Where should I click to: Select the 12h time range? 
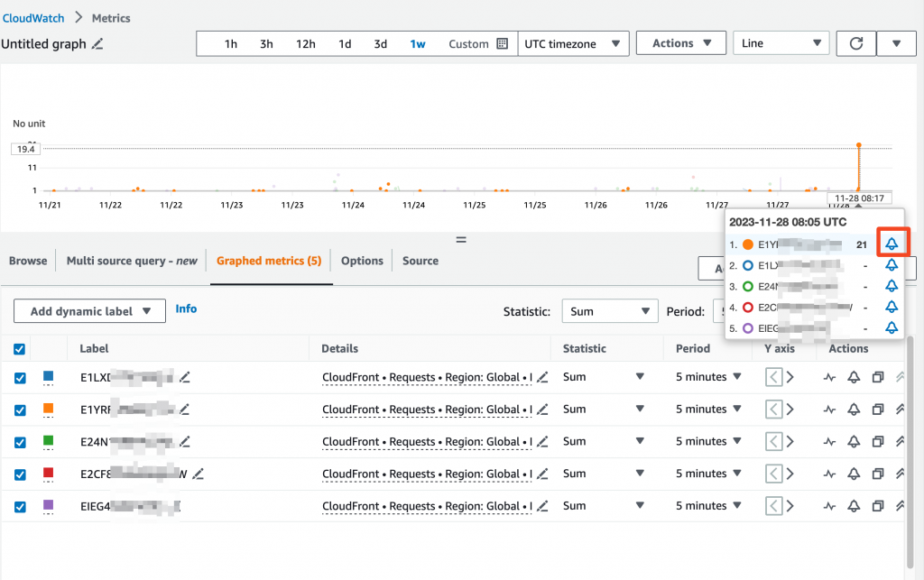(305, 43)
